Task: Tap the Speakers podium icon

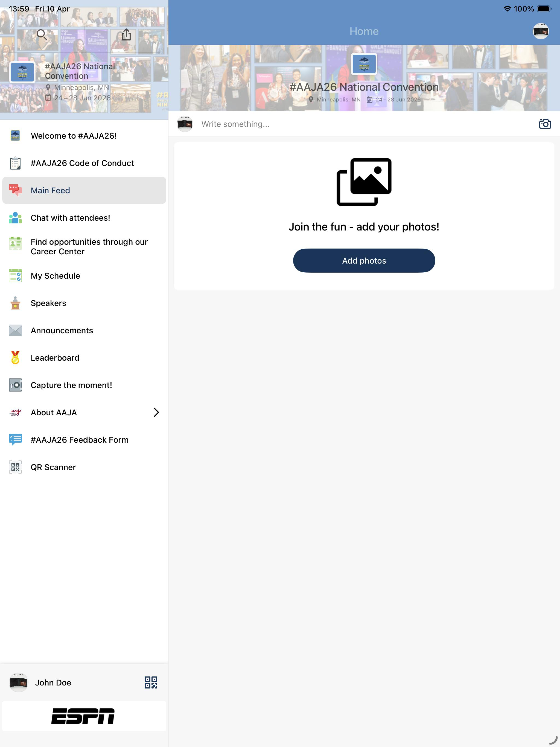Action: (15, 303)
